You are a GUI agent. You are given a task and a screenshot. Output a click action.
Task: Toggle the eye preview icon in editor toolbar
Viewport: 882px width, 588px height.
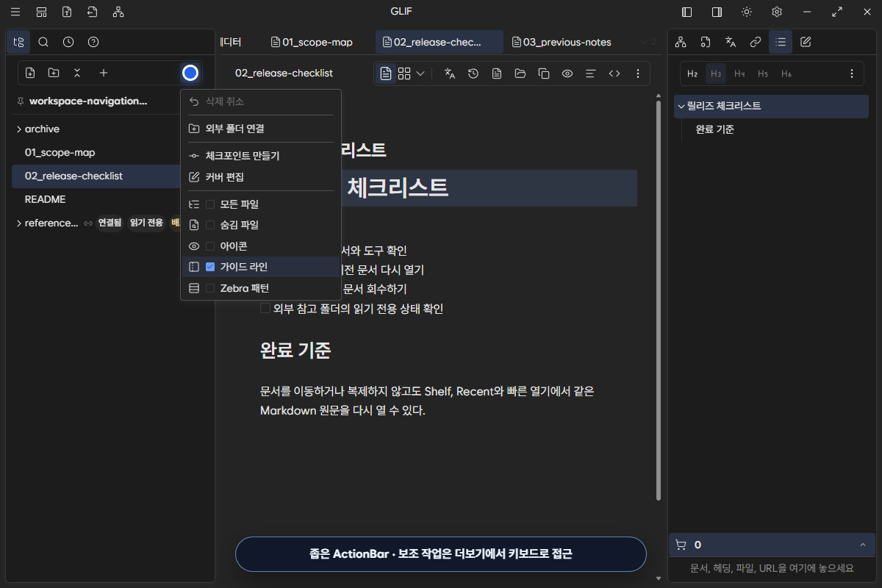[567, 73]
